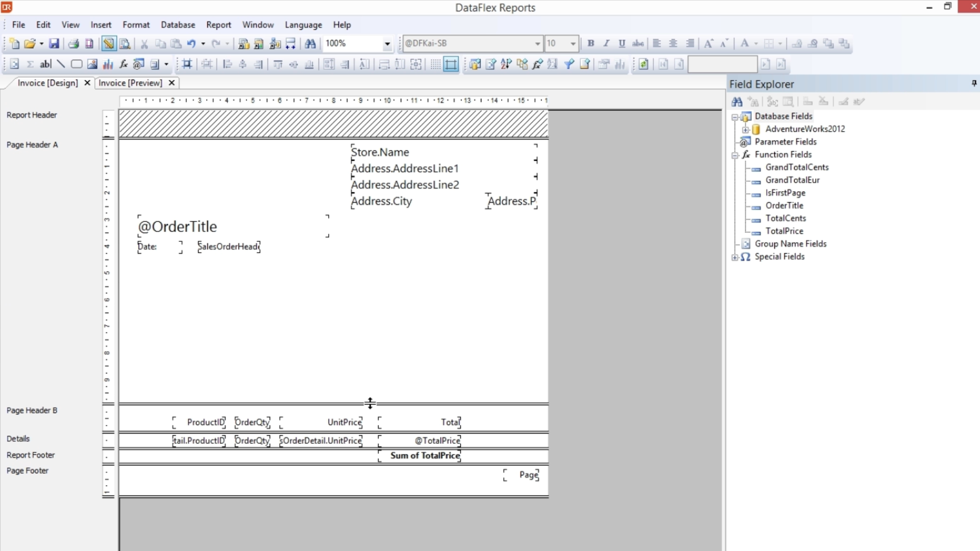Open the font size dropdown
The image size is (980, 551).
pyautogui.click(x=573, y=44)
